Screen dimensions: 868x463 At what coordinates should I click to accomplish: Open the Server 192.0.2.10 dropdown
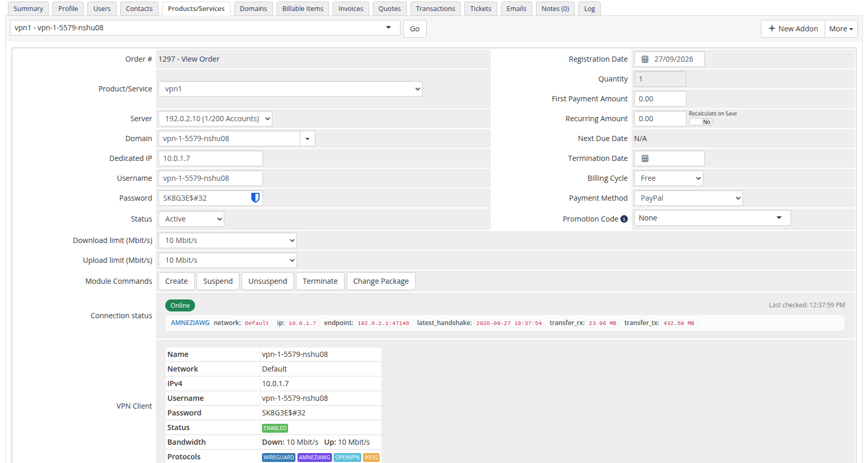215,119
